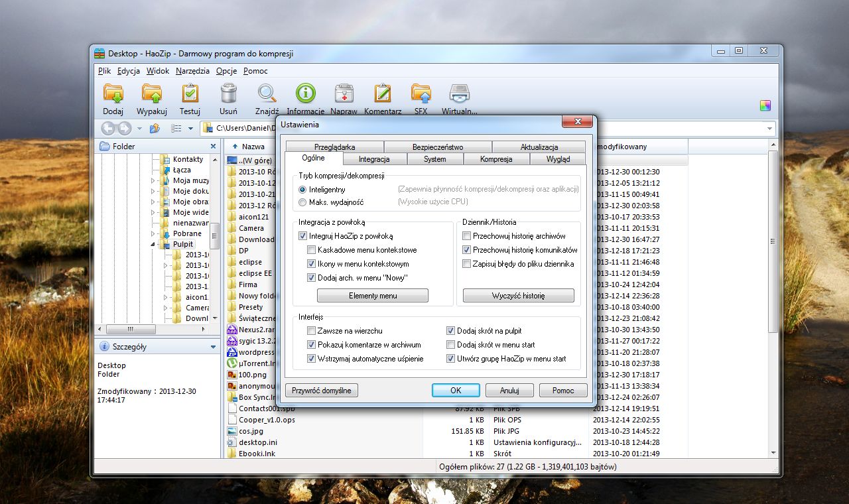Click the up-folder navigation icon

(155, 128)
